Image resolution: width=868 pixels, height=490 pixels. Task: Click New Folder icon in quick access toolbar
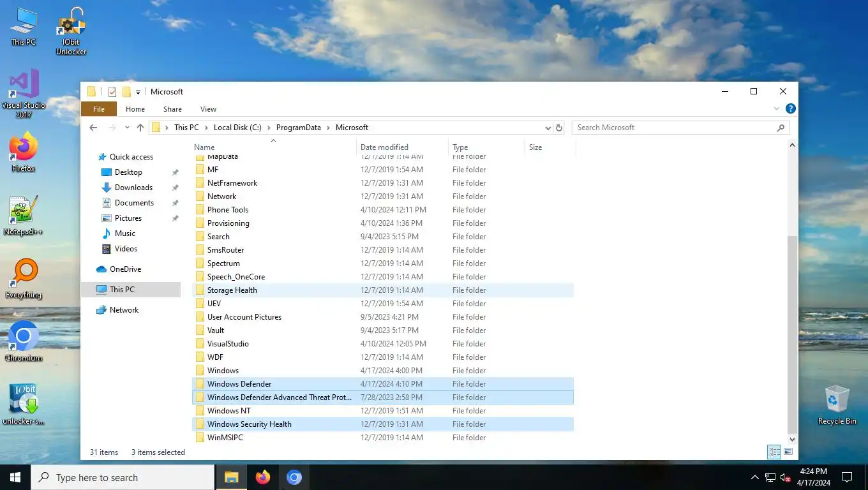126,92
